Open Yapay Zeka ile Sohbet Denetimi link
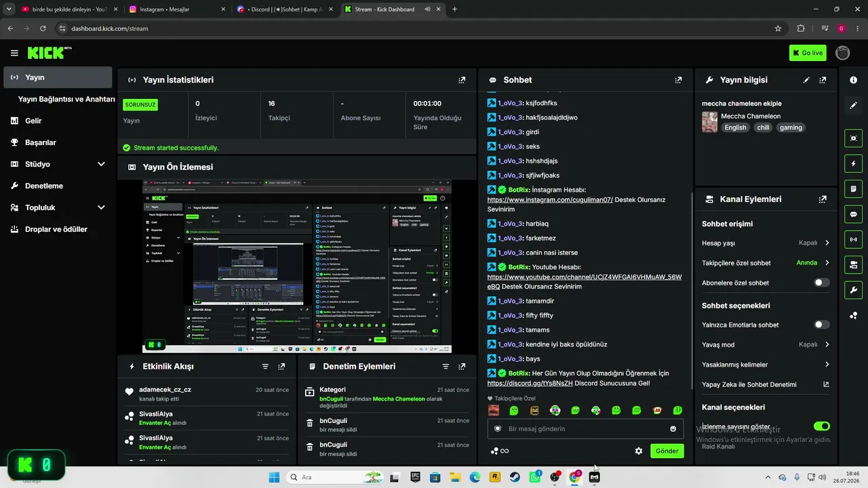 pyautogui.click(x=766, y=384)
